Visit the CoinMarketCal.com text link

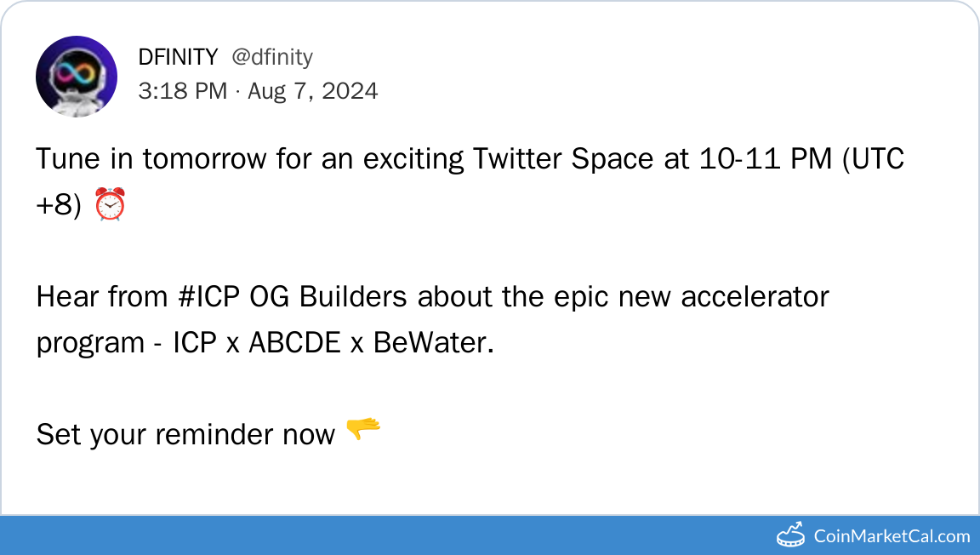point(892,536)
